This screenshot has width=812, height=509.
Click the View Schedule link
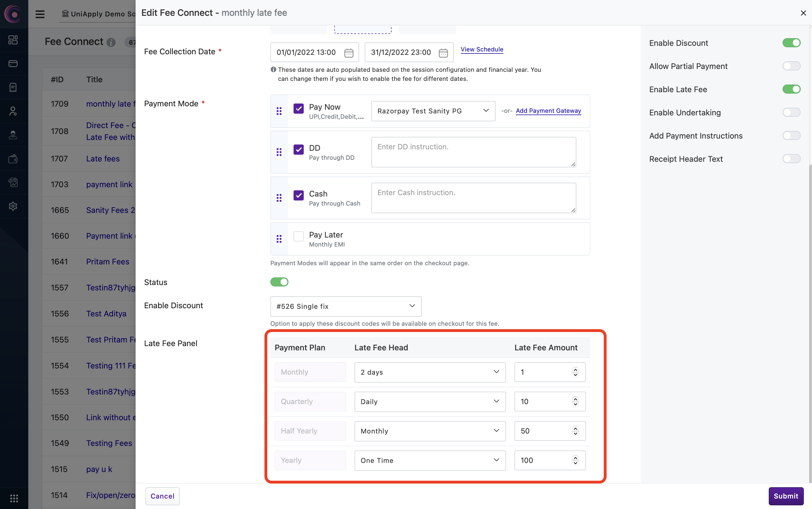click(482, 49)
